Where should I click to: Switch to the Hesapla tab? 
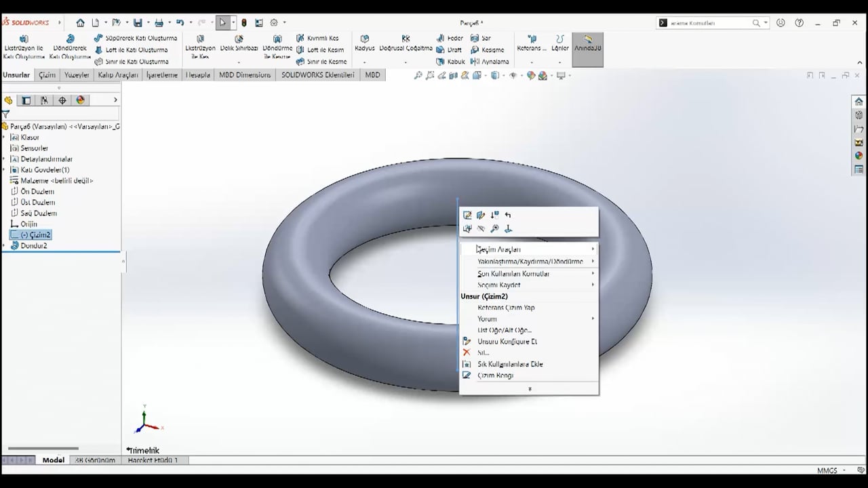(198, 75)
